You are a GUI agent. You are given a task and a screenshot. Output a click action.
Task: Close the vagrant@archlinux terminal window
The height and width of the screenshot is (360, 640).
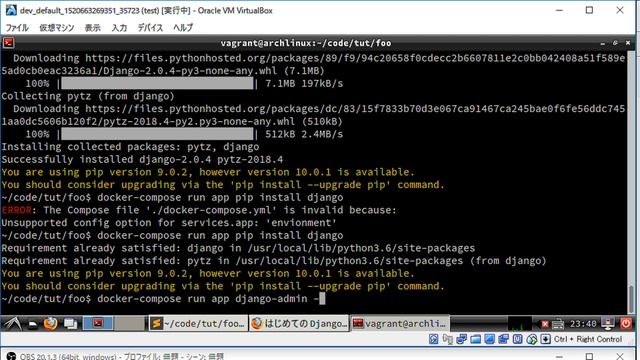(628, 43)
